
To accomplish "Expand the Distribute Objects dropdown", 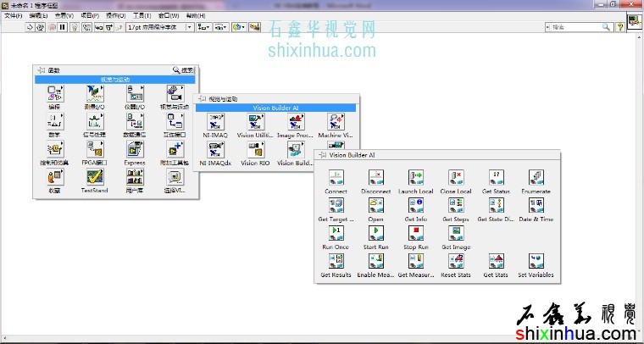I will 223,27.
